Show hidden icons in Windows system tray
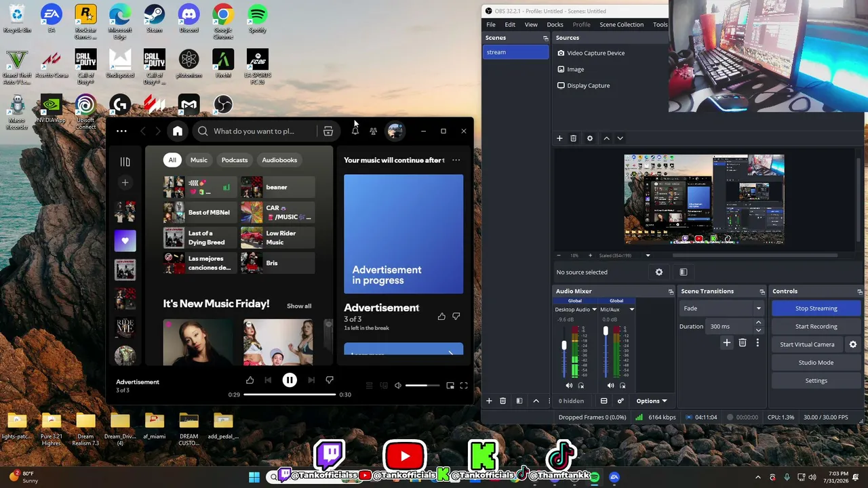This screenshot has height=488, width=868. click(758, 477)
